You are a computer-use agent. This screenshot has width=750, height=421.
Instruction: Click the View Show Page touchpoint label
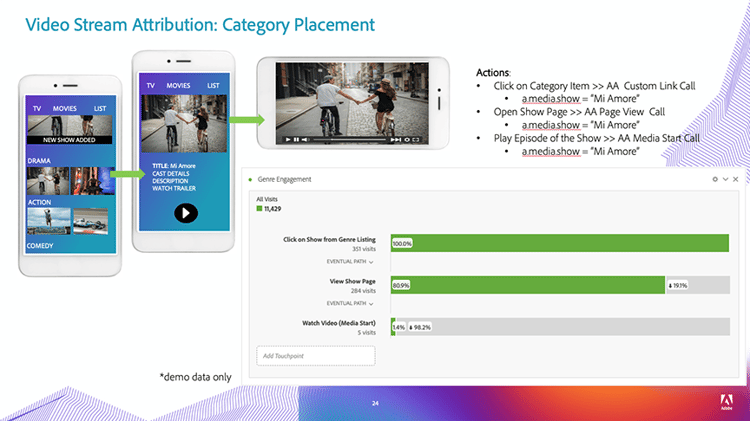pyautogui.click(x=353, y=281)
